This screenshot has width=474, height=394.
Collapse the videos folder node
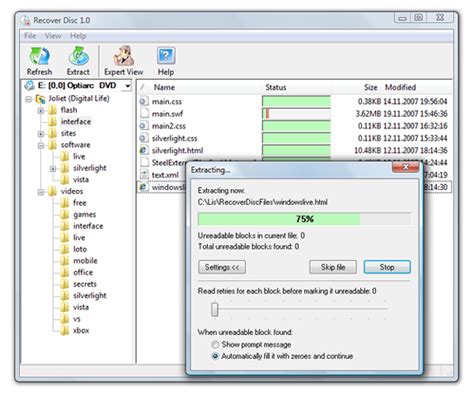click(41, 192)
